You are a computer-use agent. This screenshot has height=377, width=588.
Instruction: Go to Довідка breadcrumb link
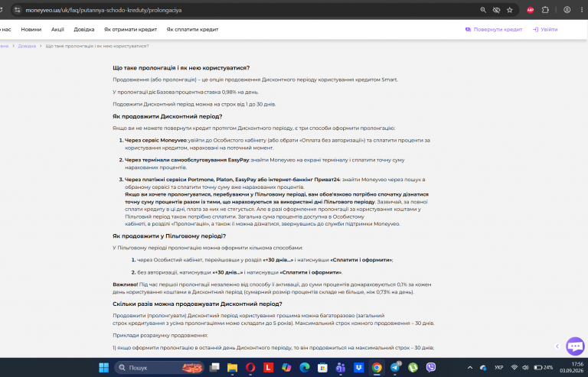27,46
